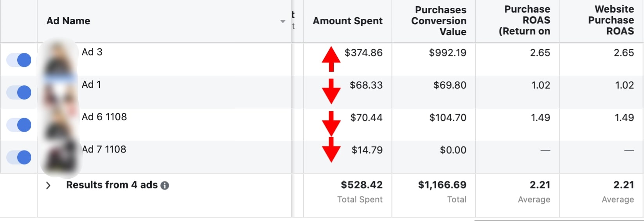
Task: Select the $1,166.69 total conversion value cell
Action: pyautogui.click(x=442, y=185)
